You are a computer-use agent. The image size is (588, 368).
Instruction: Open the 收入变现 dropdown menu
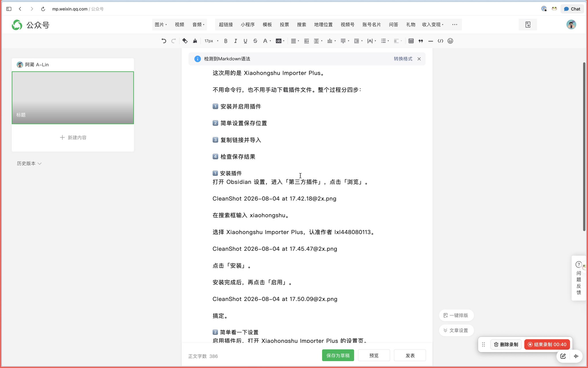point(433,24)
